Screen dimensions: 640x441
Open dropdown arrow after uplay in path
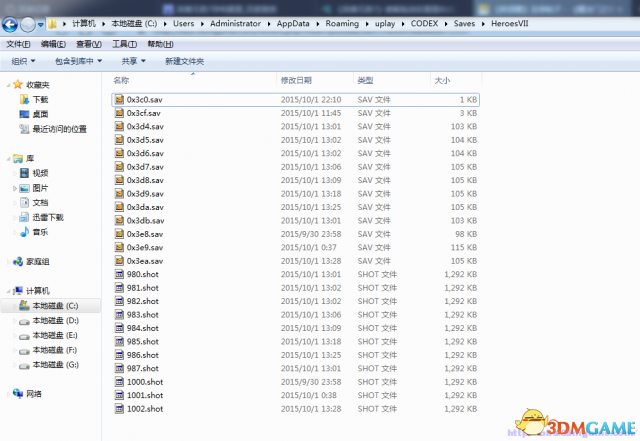(403, 24)
